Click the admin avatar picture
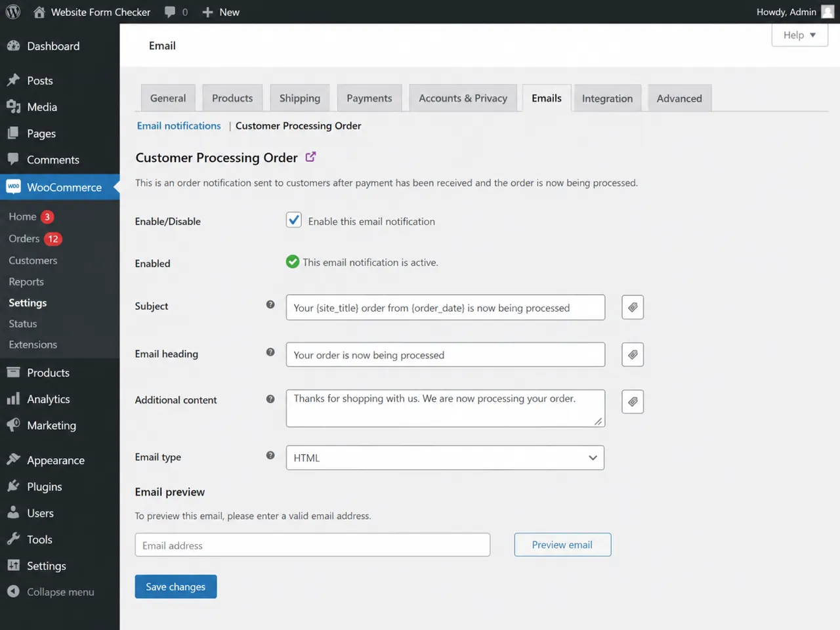The height and width of the screenshot is (630, 840). pos(828,12)
